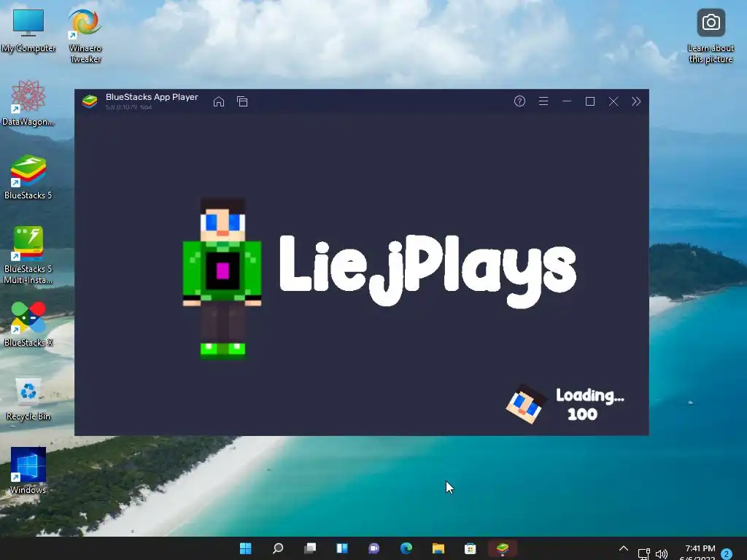Select BlueStacks 5 Multi-Instance shortcut

[28, 255]
